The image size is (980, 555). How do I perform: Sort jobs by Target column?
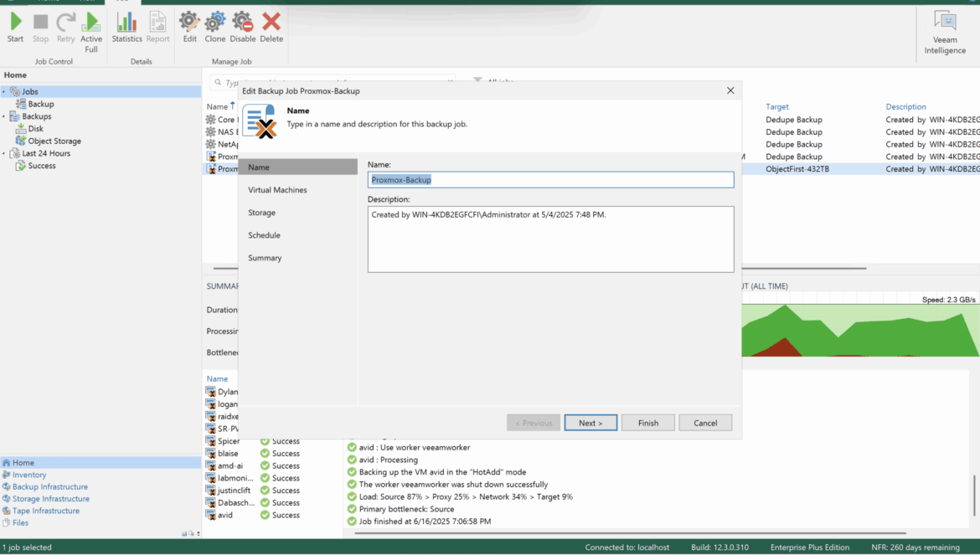tap(776, 107)
